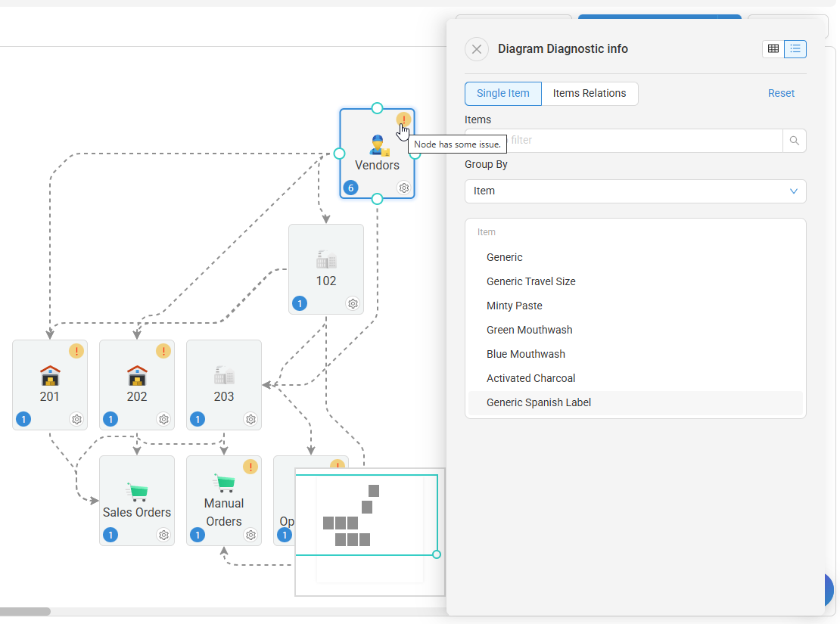Image resolution: width=840 pixels, height=624 pixels.
Task: Click the warning icon on node 201
Action: tap(76, 351)
